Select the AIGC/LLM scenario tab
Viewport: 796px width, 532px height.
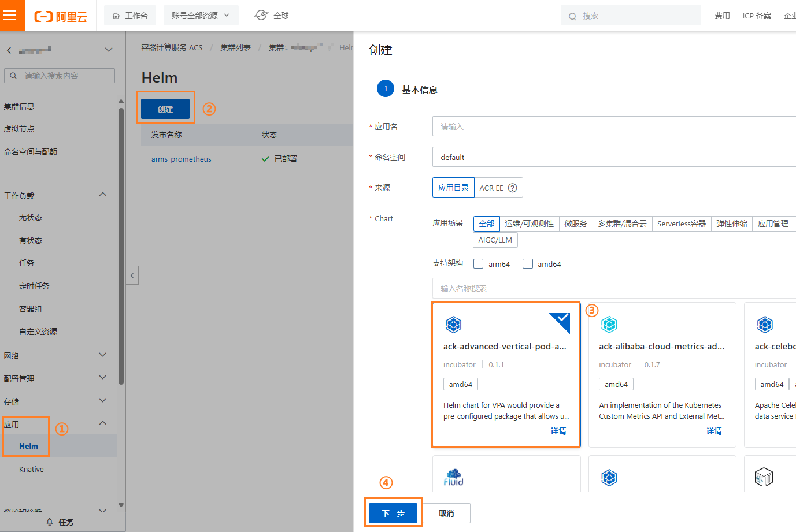495,240
